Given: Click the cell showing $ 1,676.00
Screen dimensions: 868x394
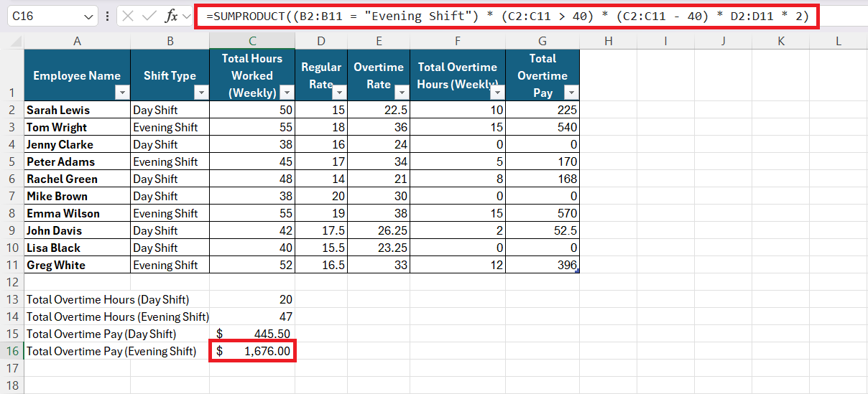Looking at the screenshot, I should tap(252, 351).
